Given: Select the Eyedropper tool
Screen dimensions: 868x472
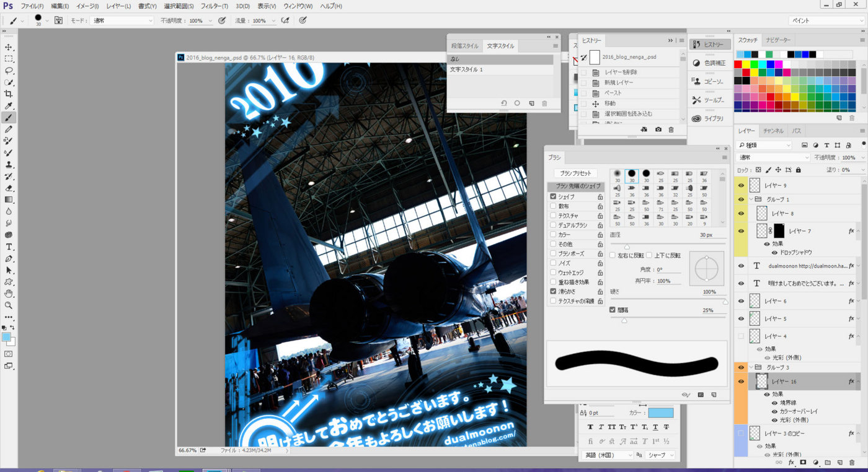Looking at the screenshot, I should coord(9,106).
